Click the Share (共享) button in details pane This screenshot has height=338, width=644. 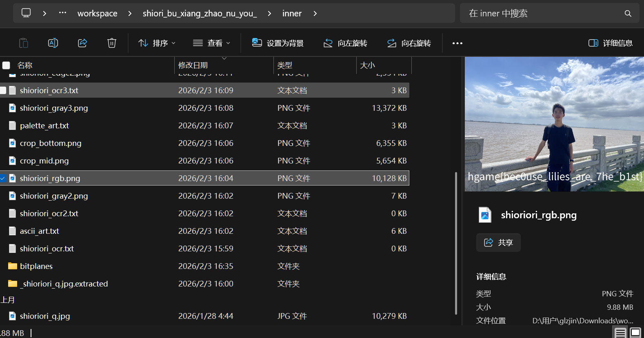pyautogui.click(x=498, y=242)
